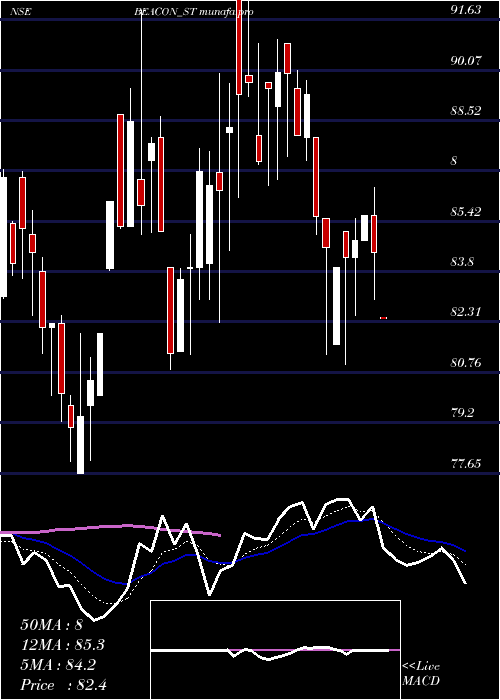Click the 79.2 price axis label

[x=462, y=412]
